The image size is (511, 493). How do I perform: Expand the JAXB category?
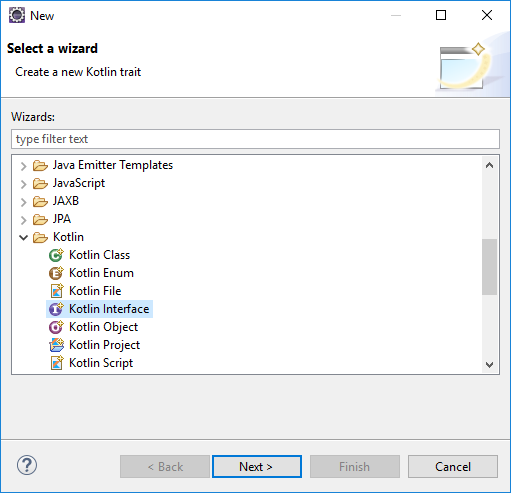pos(23,202)
